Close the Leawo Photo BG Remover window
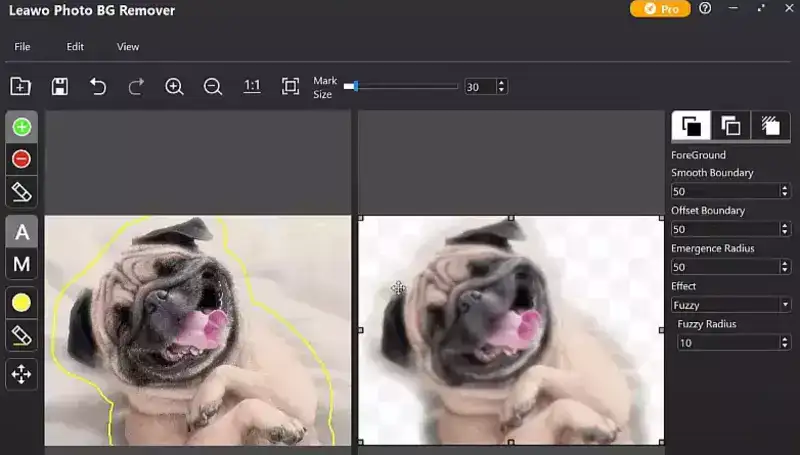The height and width of the screenshot is (455, 800). click(x=789, y=8)
